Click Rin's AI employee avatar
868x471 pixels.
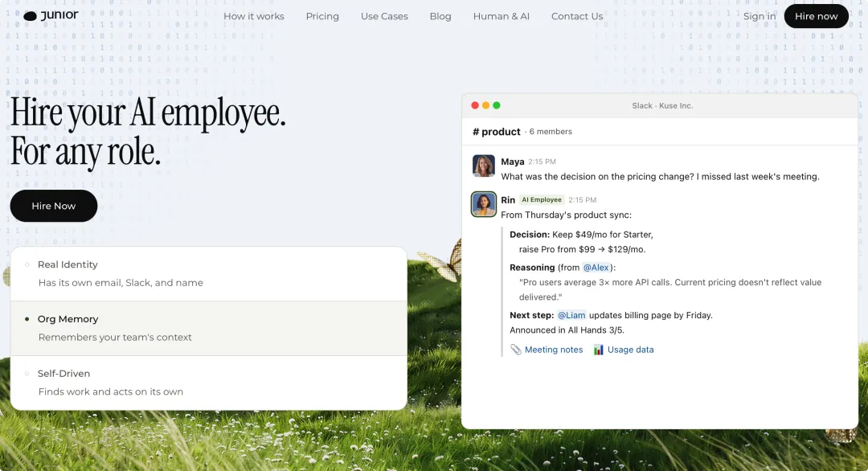coord(483,204)
